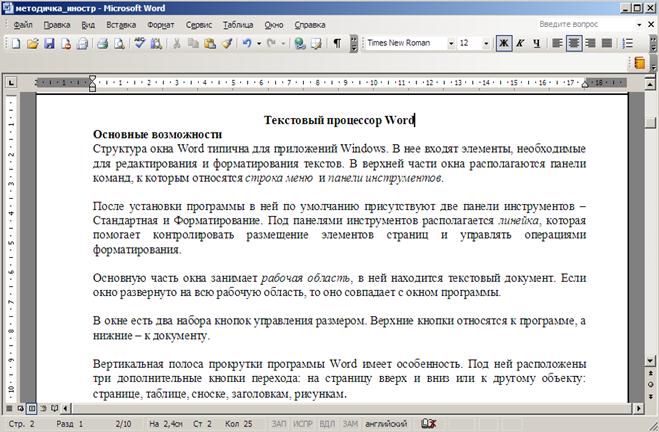Click ВДЛ extend selection indicator
This screenshot has width=659, height=432.
point(327,424)
